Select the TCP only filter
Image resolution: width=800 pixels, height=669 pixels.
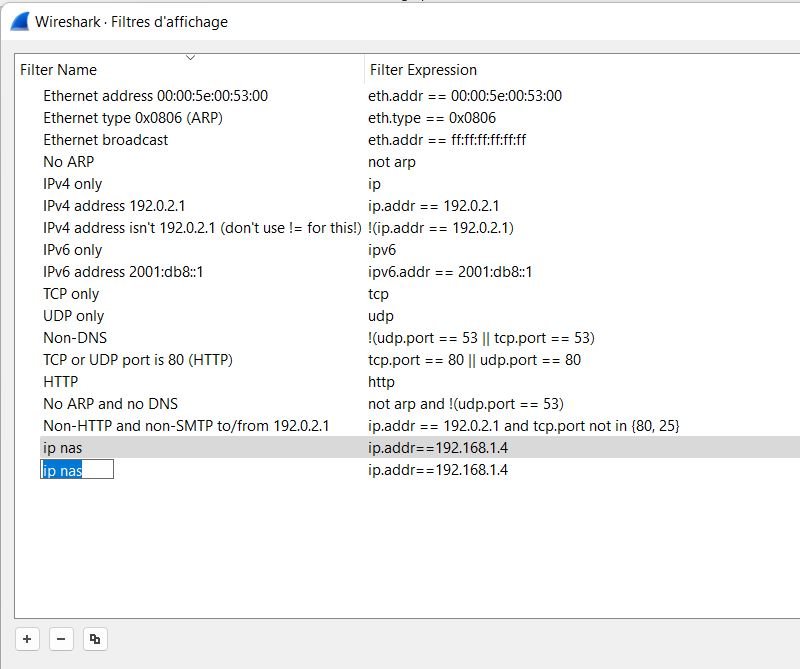click(71, 294)
